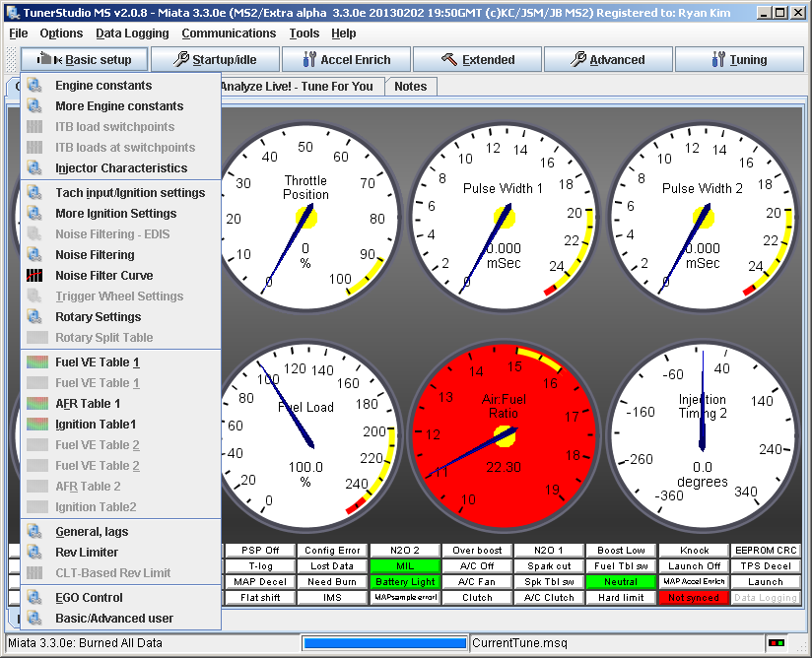Click the green Battery Light indicator

coord(404,582)
